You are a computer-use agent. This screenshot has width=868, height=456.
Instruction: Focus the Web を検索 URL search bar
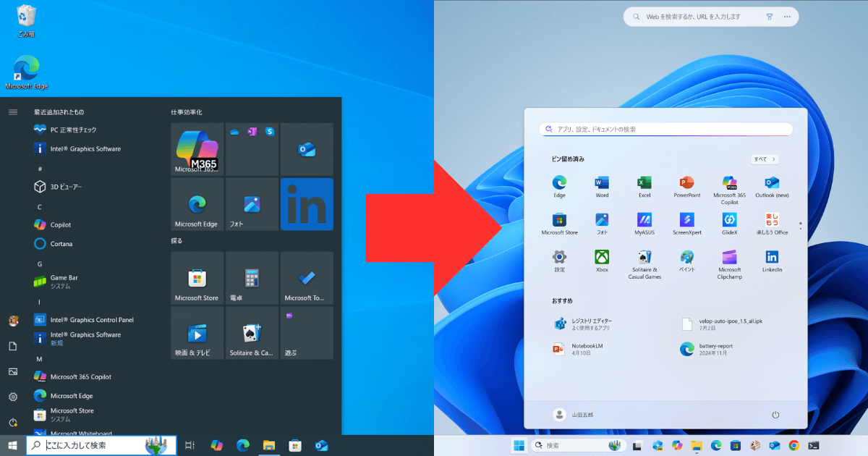tap(711, 17)
